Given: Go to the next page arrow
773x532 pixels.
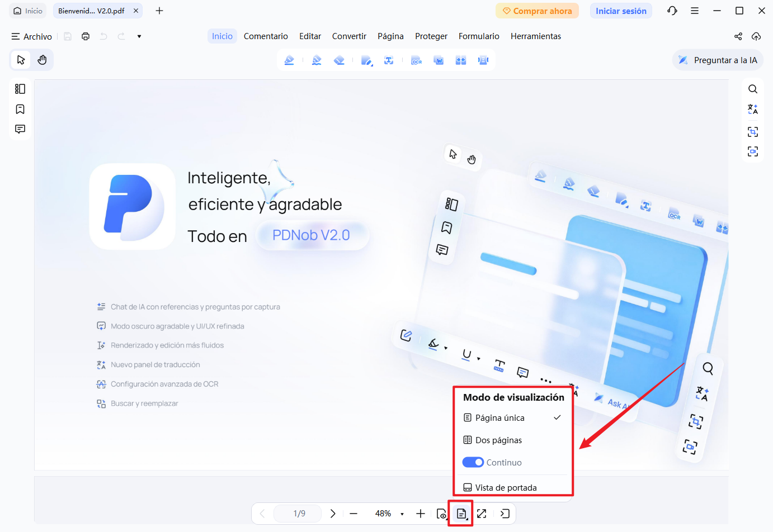Looking at the screenshot, I should [x=333, y=514].
